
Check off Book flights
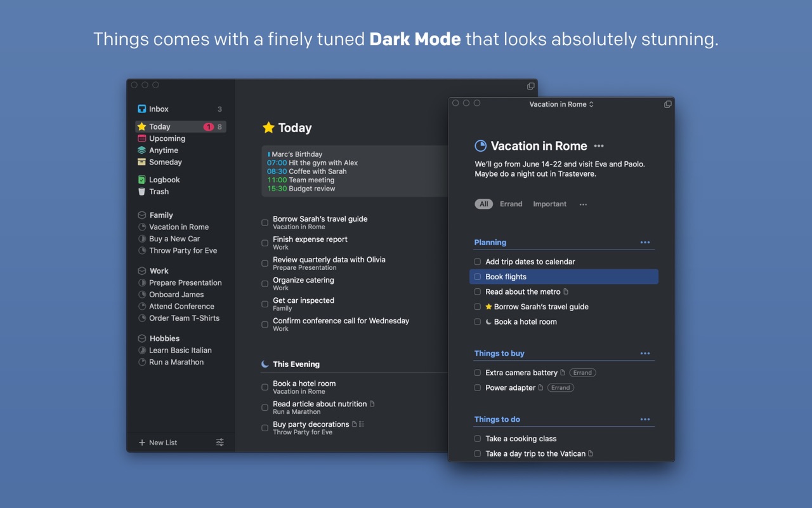[x=478, y=277]
